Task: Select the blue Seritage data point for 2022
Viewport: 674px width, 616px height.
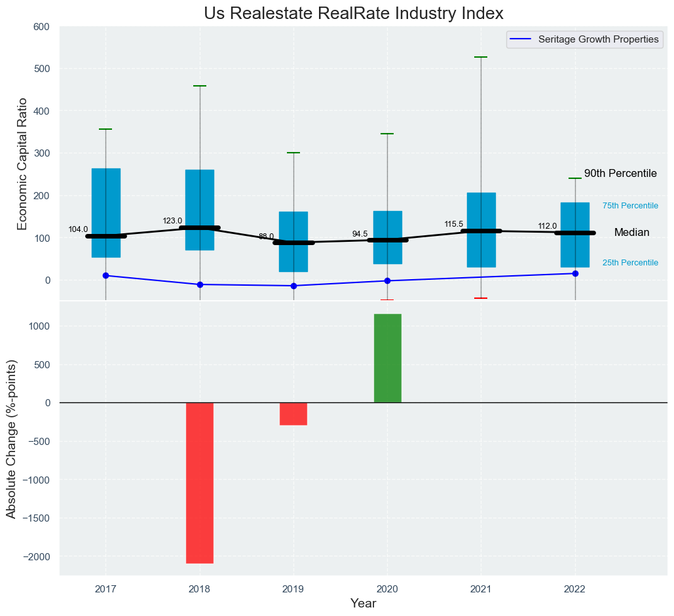Action: tap(575, 273)
